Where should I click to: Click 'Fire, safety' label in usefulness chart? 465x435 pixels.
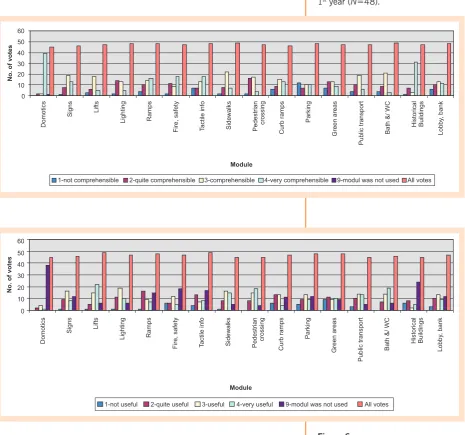point(175,333)
